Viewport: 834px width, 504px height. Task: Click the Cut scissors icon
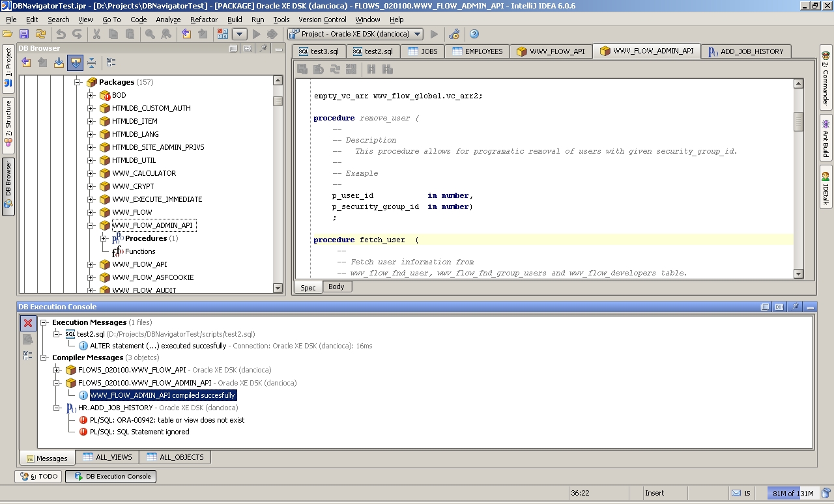tap(96, 34)
